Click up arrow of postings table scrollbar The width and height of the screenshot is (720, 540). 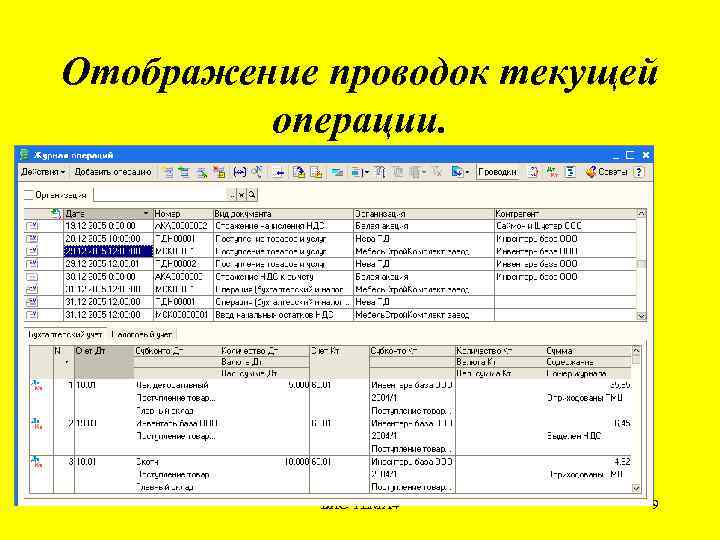(x=636, y=350)
